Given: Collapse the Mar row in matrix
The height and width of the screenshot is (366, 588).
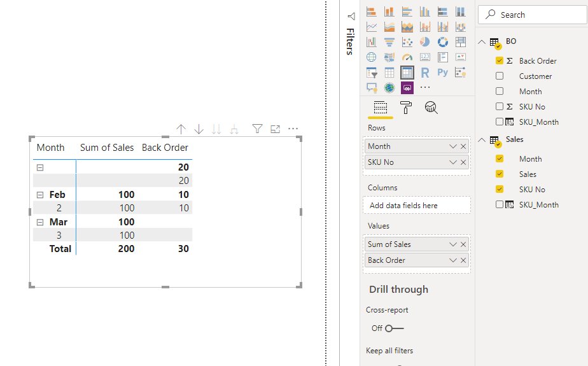Looking at the screenshot, I should coord(39,222).
